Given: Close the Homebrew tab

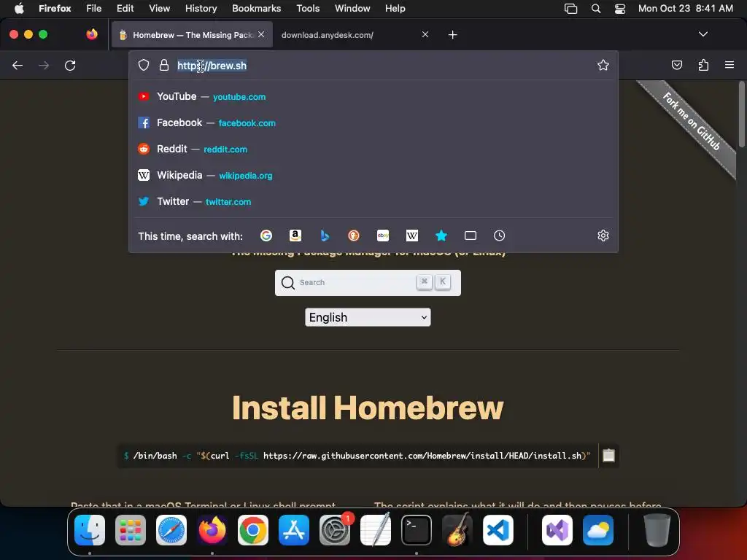Looking at the screenshot, I should pos(261,34).
